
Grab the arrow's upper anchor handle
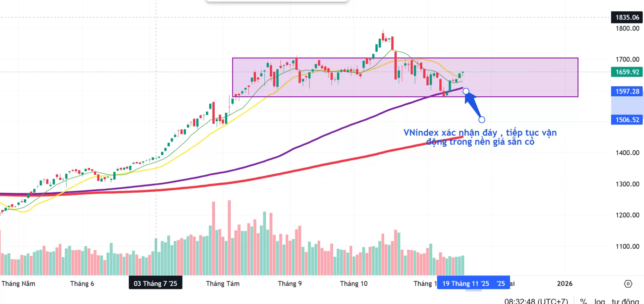pos(466,91)
